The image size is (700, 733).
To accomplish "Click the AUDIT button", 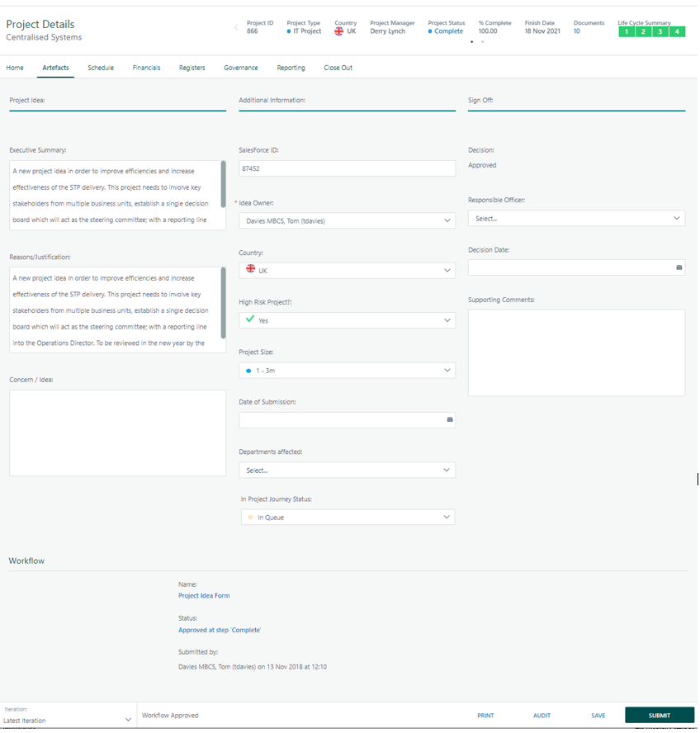I will pos(542,716).
